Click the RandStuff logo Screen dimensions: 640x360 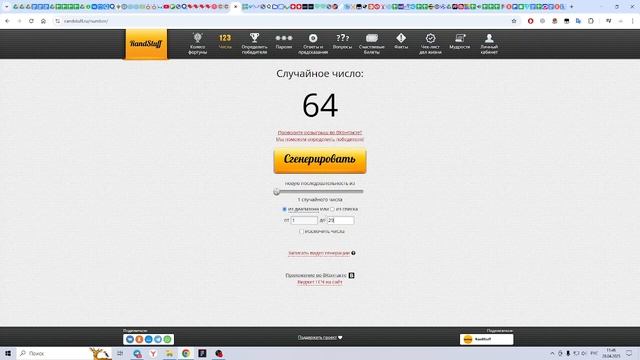(146, 44)
